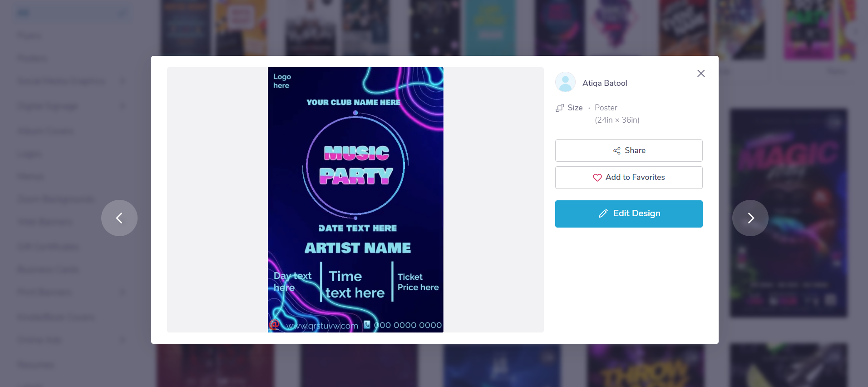
Task: Share this Music Party template
Action: (629, 150)
